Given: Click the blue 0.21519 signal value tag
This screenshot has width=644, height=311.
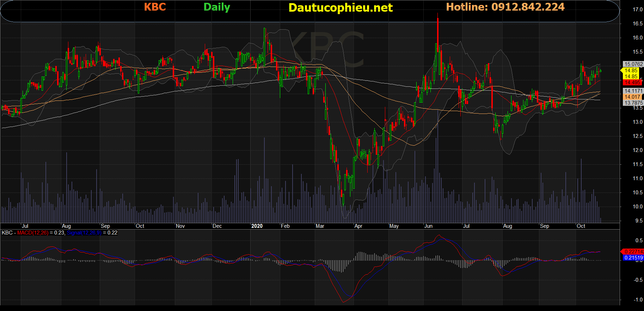Looking at the screenshot, I should [x=633, y=258].
